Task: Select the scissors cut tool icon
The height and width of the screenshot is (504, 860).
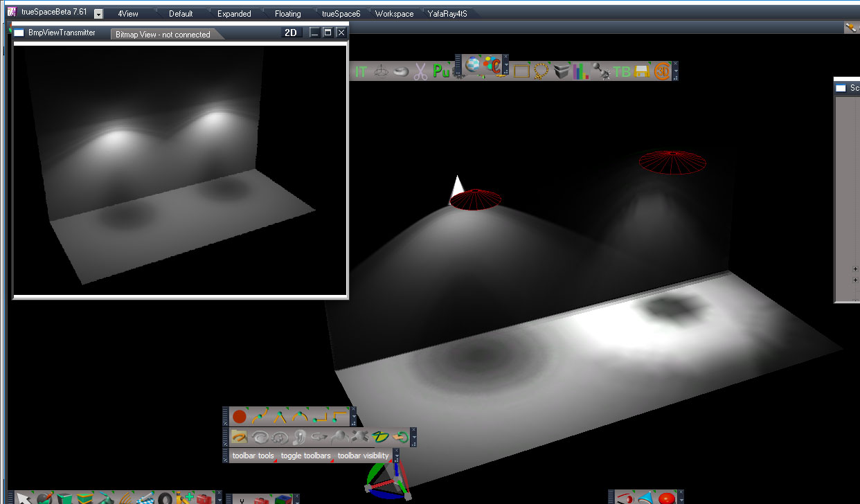Action: [420, 71]
